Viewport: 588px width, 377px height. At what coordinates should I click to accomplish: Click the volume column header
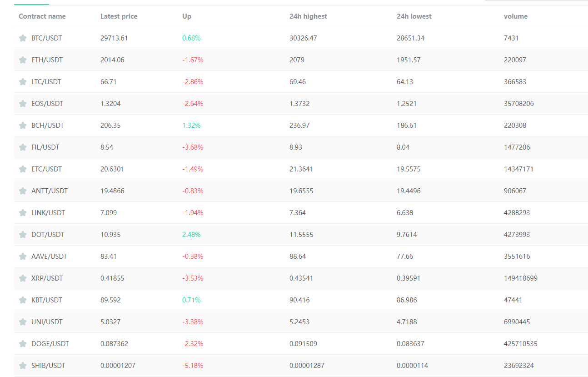click(515, 16)
